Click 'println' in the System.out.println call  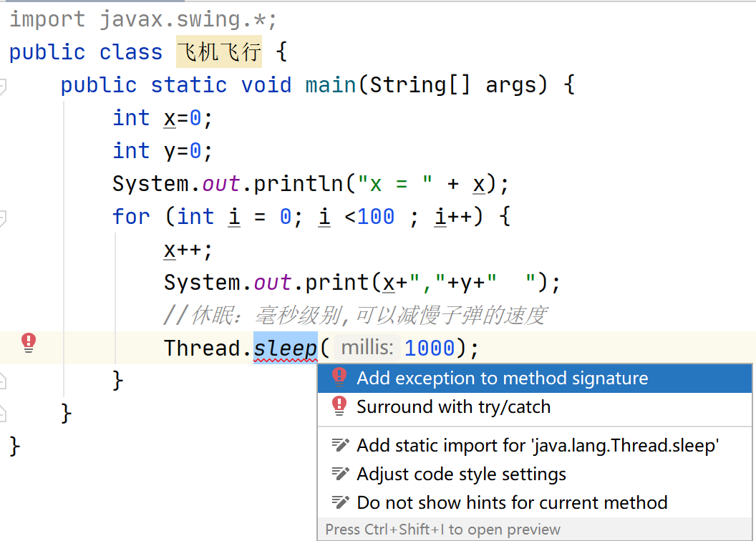point(298,184)
